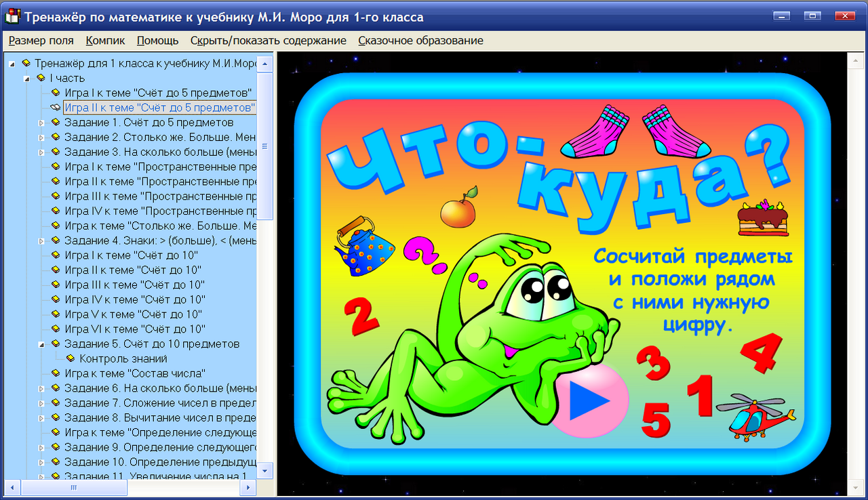Open the "Помощь" menu

pyautogui.click(x=158, y=41)
